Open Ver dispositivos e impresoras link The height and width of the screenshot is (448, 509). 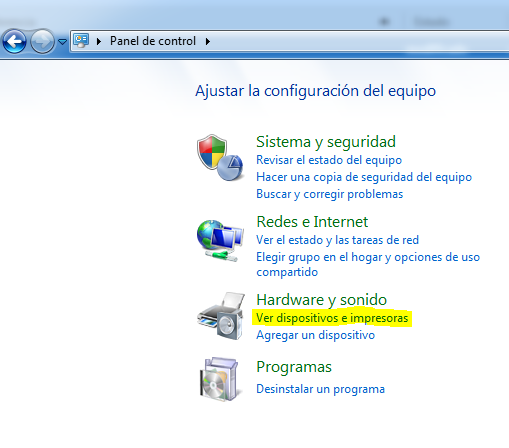pos(332,318)
